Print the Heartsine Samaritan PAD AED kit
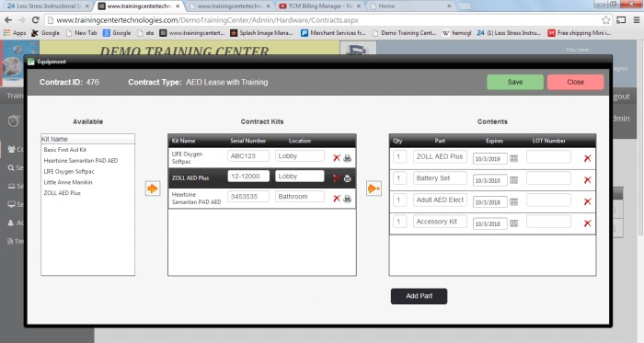 click(x=348, y=199)
